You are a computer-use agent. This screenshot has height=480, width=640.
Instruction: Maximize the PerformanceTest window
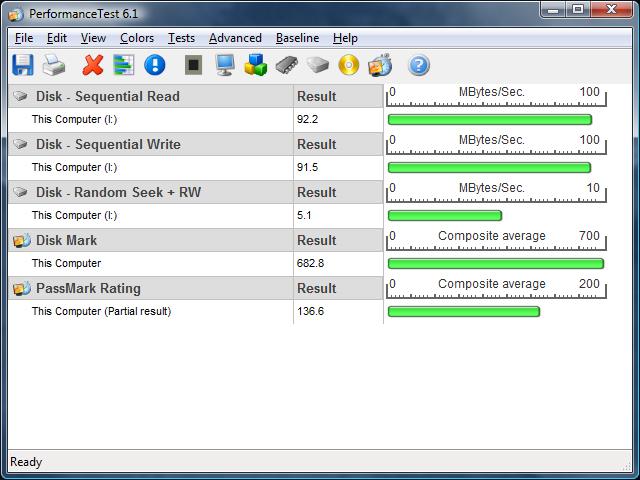point(578,10)
